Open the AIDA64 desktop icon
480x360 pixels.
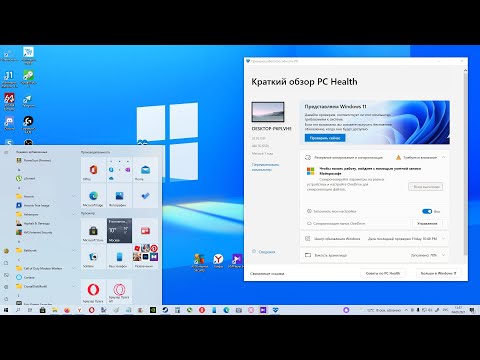pyautogui.click(x=9, y=101)
